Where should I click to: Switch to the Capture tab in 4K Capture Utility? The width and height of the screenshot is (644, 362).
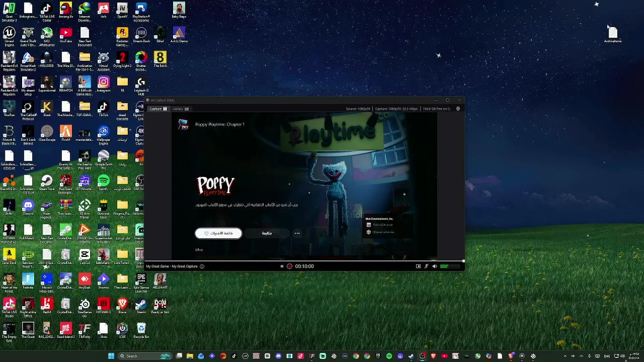click(x=158, y=109)
